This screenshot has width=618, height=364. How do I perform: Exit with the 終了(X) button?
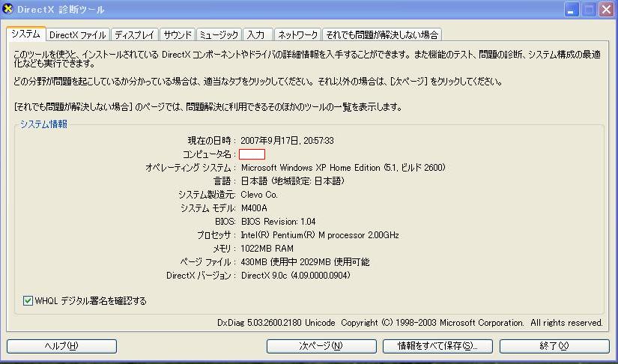tap(554, 346)
